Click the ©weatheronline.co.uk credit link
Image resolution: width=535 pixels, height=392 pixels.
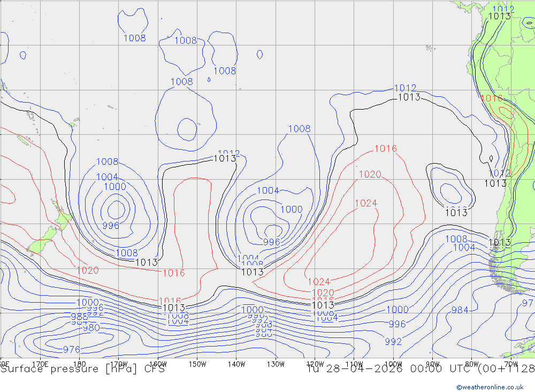[x=490, y=387]
